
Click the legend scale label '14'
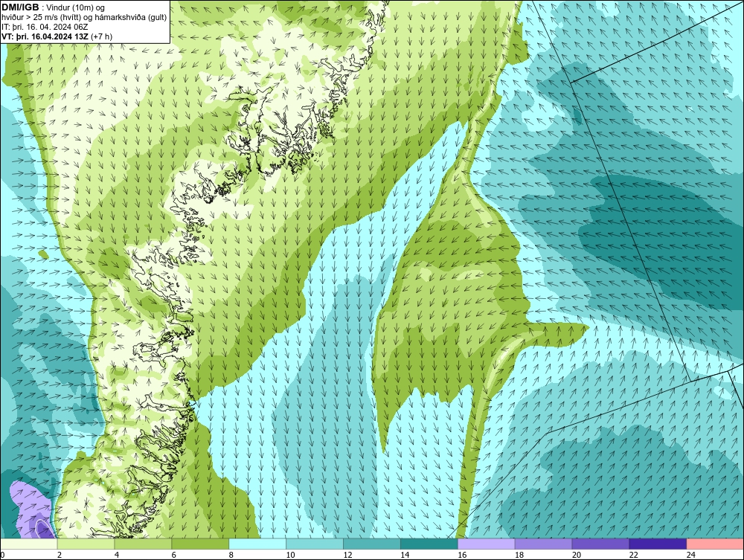click(405, 555)
